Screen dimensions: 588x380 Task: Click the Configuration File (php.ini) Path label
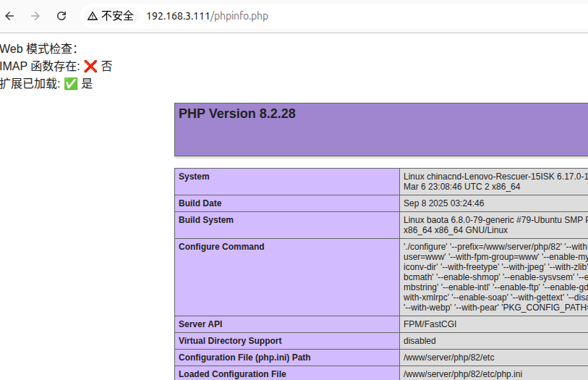[x=244, y=358]
